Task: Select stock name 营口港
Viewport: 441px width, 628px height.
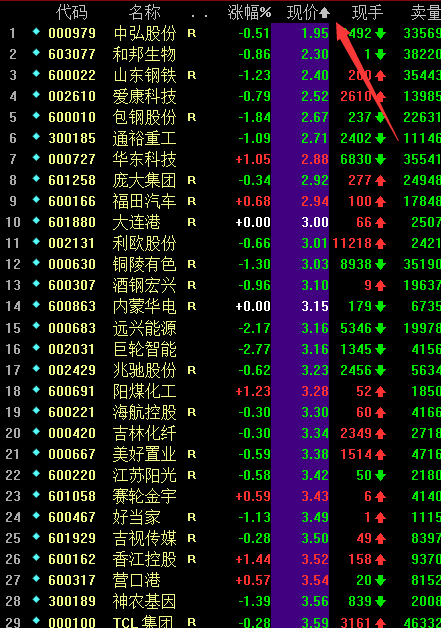Action: pyautogui.click(x=136, y=580)
